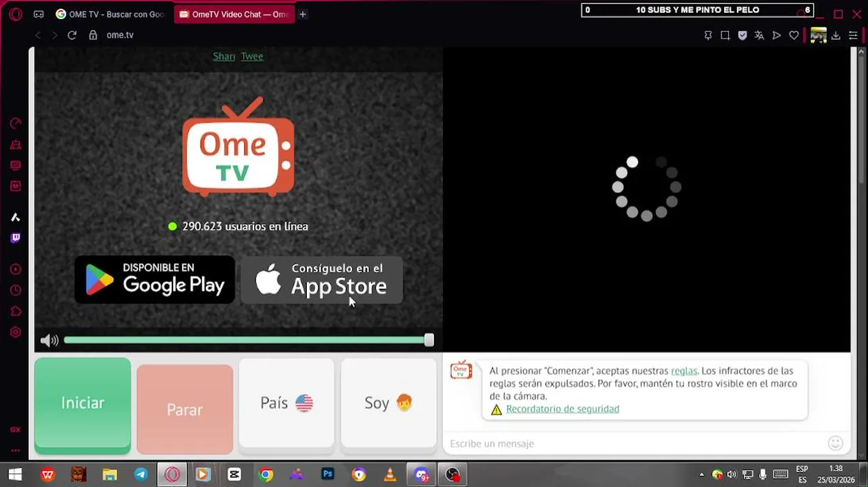The width and height of the screenshot is (868, 487).
Task: Open Telegram in taskbar
Action: 141,474
